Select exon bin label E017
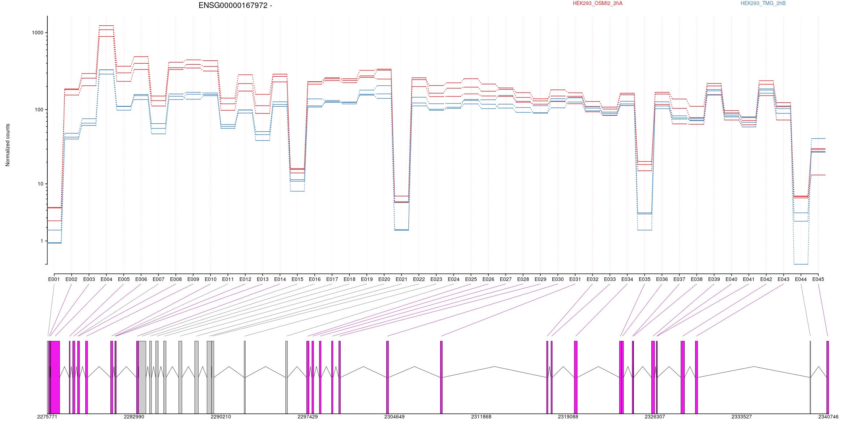Screen dimensions: 868x434 point(332,279)
